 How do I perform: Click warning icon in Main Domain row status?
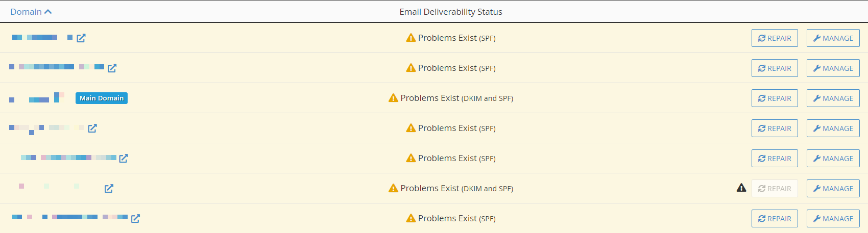click(393, 98)
